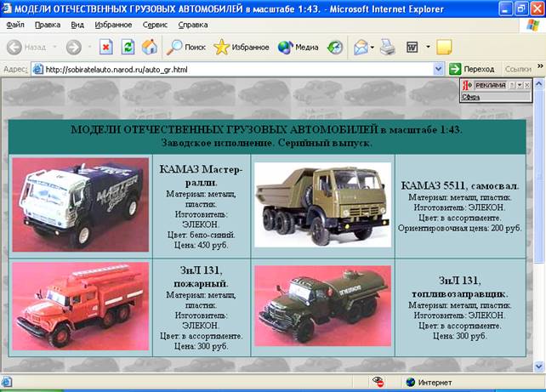This screenshot has height=392, width=546.
Task: Open Mail envelope icon
Action: (361, 47)
